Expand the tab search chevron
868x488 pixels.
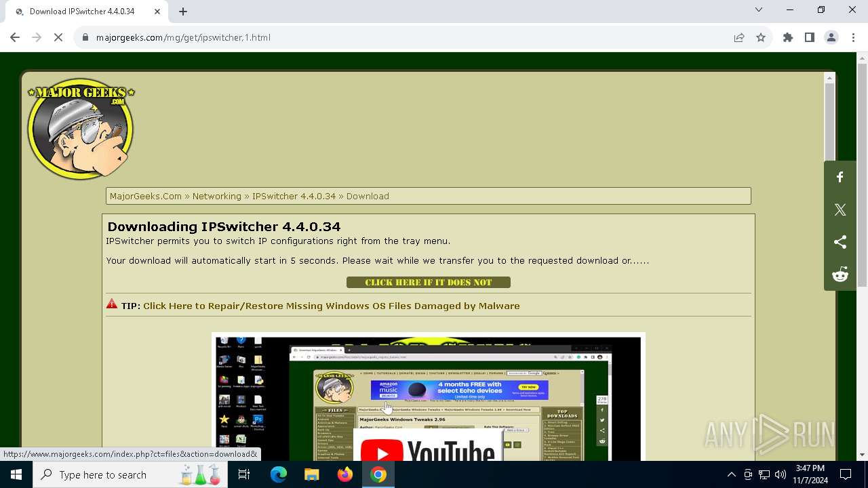click(x=759, y=9)
